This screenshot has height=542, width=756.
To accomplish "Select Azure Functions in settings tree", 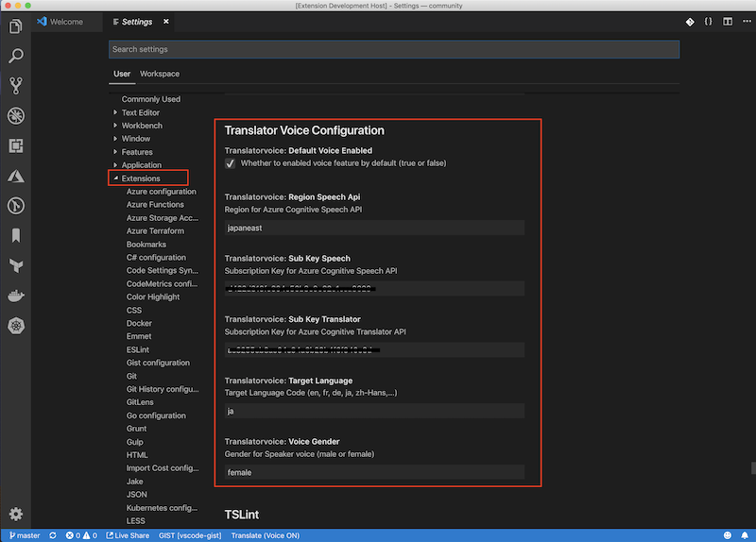I will pyautogui.click(x=155, y=205).
